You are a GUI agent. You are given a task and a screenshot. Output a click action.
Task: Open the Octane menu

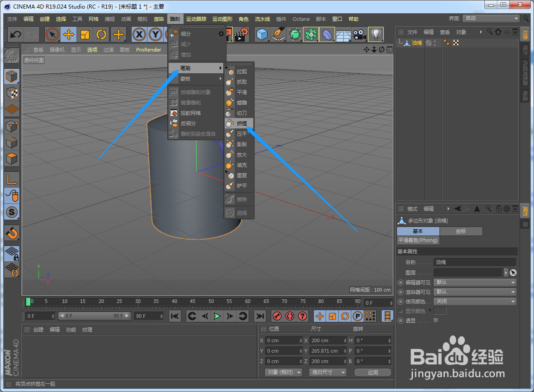coord(301,19)
